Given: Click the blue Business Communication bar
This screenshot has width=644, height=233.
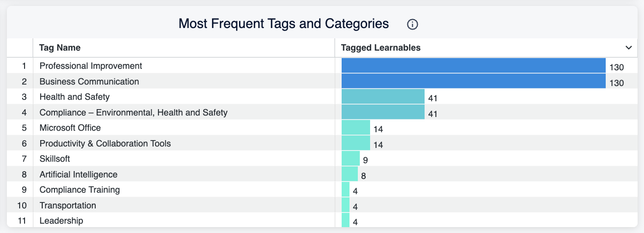Looking at the screenshot, I should coord(474,81).
